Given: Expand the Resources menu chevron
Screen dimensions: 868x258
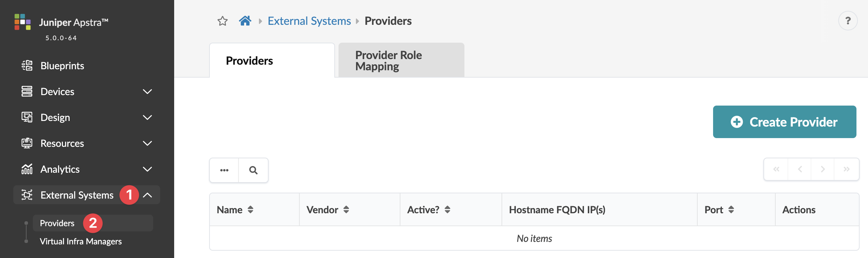Looking at the screenshot, I should click(x=148, y=143).
